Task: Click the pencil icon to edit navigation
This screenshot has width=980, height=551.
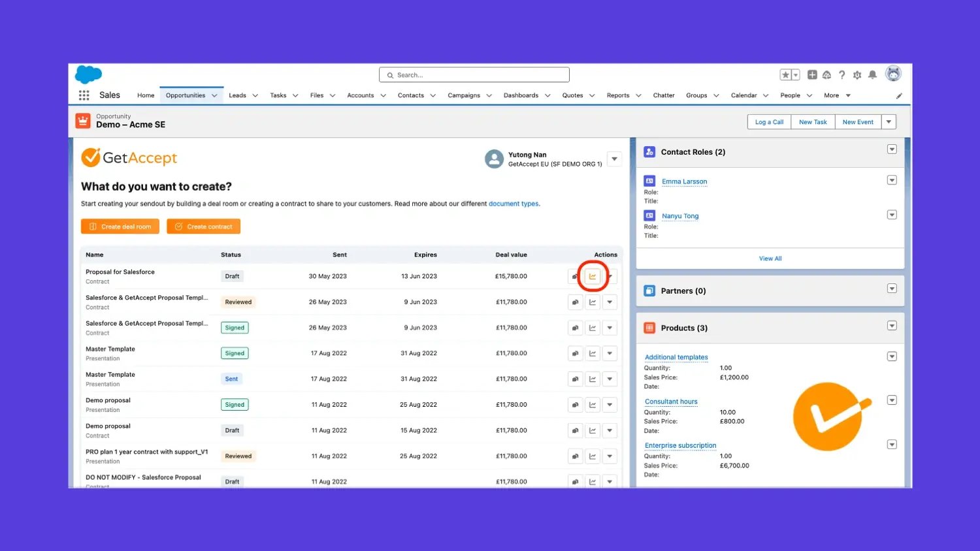Action: point(899,96)
